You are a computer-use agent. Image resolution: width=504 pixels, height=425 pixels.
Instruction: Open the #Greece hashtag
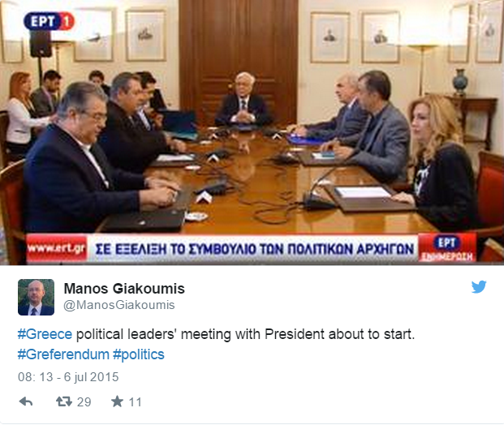click(x=45, y=334)
